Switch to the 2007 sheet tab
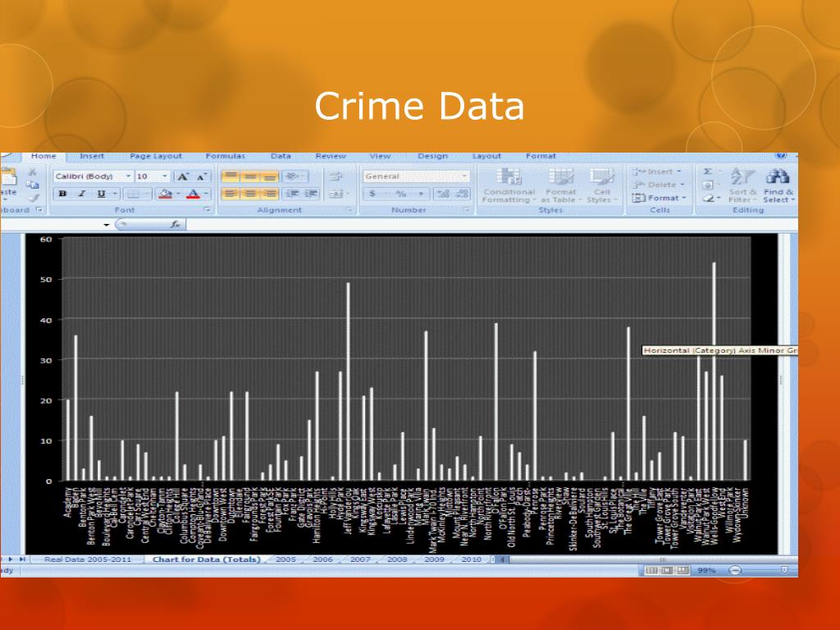The height and width of the screenshot is (630, 840). (x=360, y=559)
